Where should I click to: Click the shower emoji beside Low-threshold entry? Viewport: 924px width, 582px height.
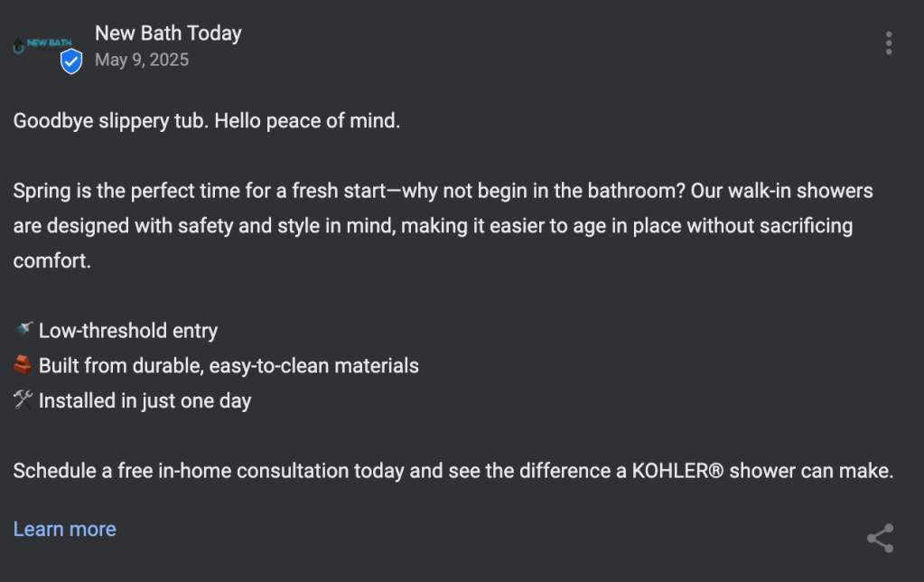(x=23, y=330)
